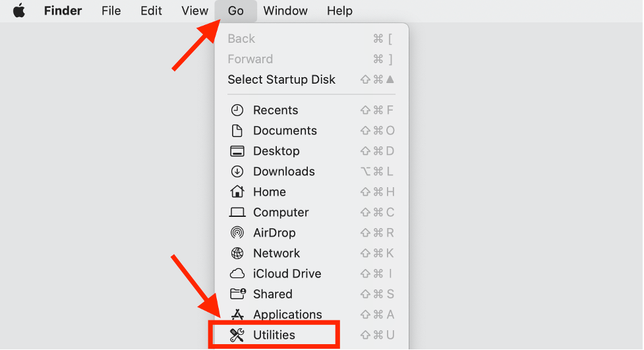644x350 pixels.
Task: Open the Window menu
Action: (285, 11)
